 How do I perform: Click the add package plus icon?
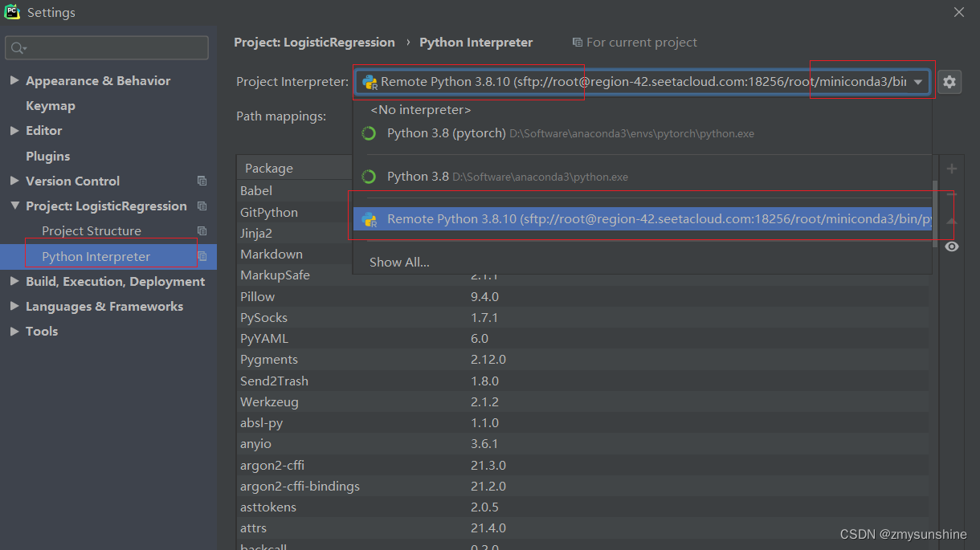[x=952, y=169]
